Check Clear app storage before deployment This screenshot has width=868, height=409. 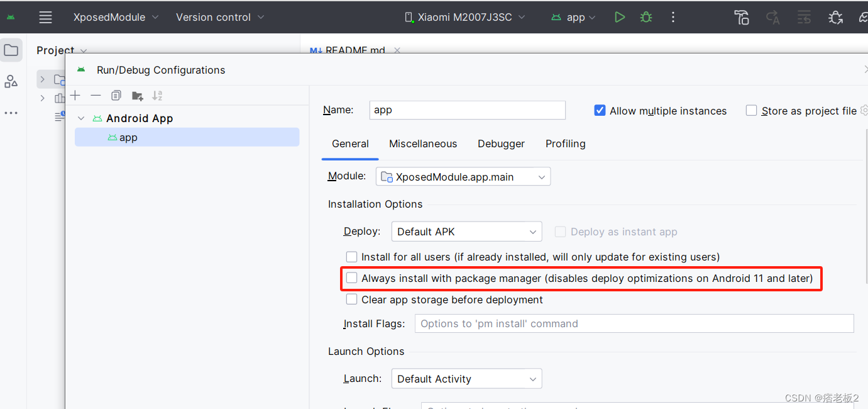click(x=351, y=299)
